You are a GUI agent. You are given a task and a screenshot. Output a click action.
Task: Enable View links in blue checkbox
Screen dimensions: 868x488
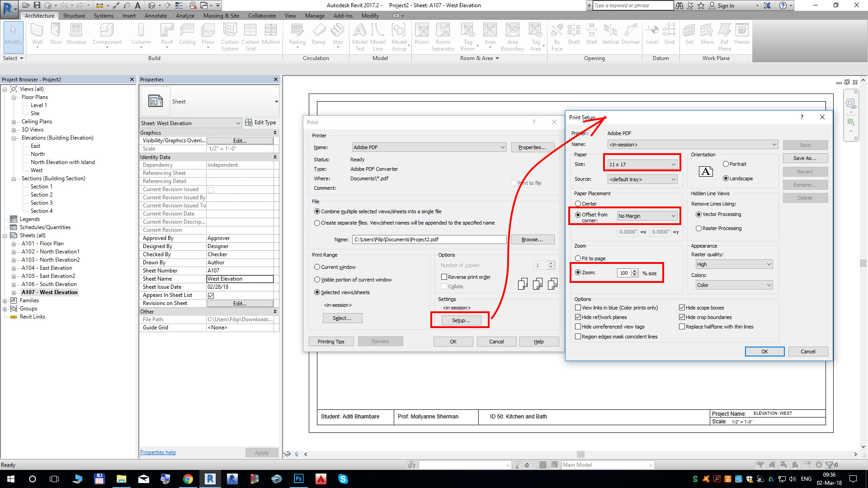point(578,308)
